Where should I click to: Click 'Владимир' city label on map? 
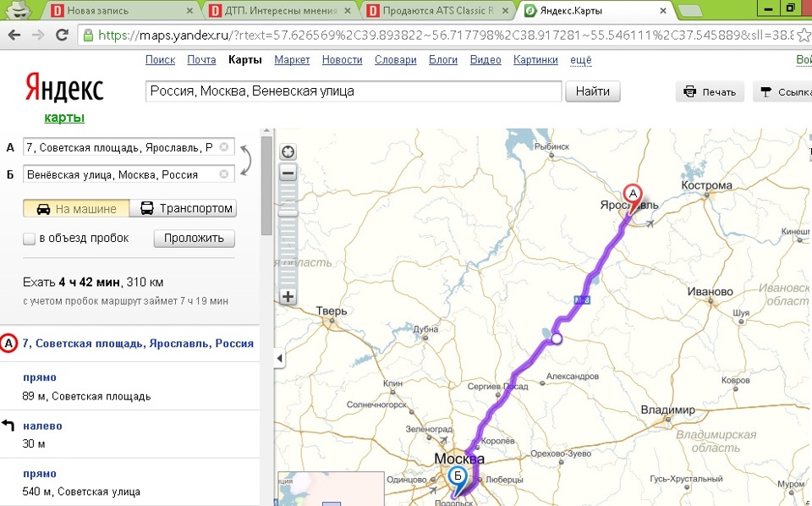[x=667, y=410]
